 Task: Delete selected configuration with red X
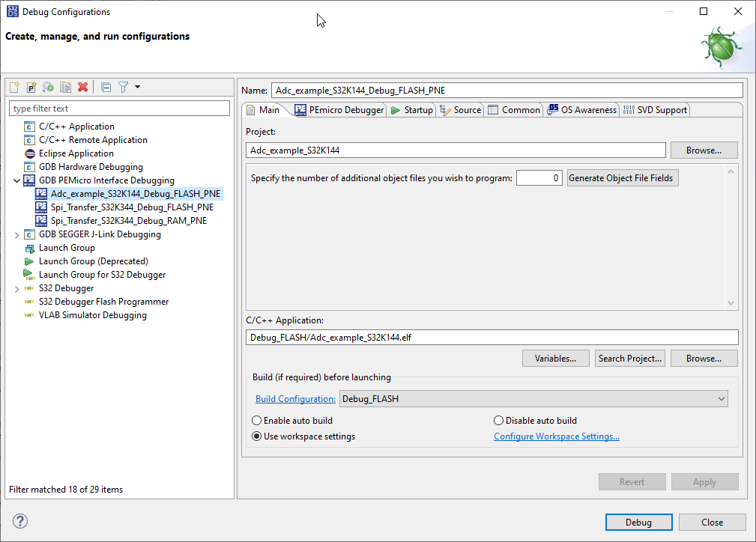83,88
